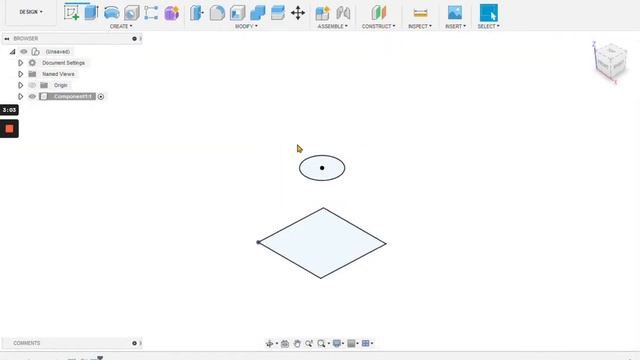Image resolution: width=640 pixels, height=360 pixels.
Task: Open the INSERT dropdown menu
Action: click(x=456, y=26)
